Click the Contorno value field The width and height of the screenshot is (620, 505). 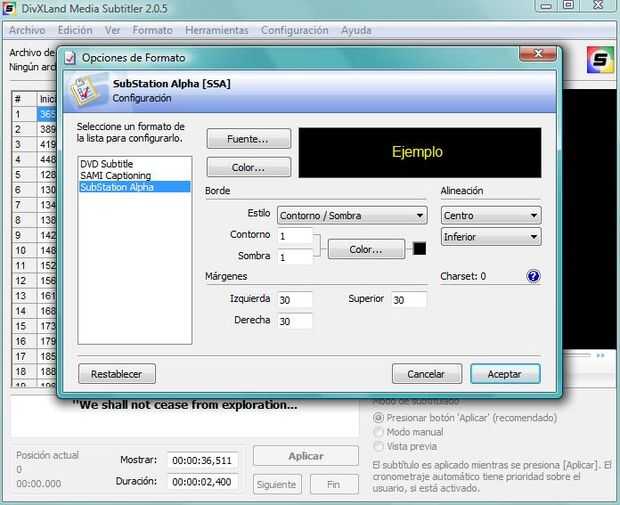[295, 236]
